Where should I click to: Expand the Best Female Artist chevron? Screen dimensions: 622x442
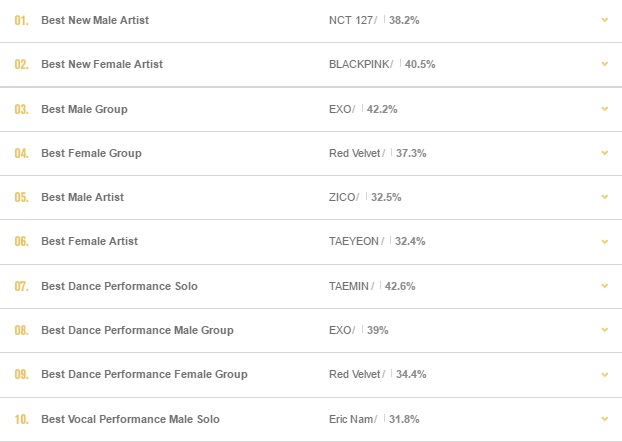click(x=605, y=241)
